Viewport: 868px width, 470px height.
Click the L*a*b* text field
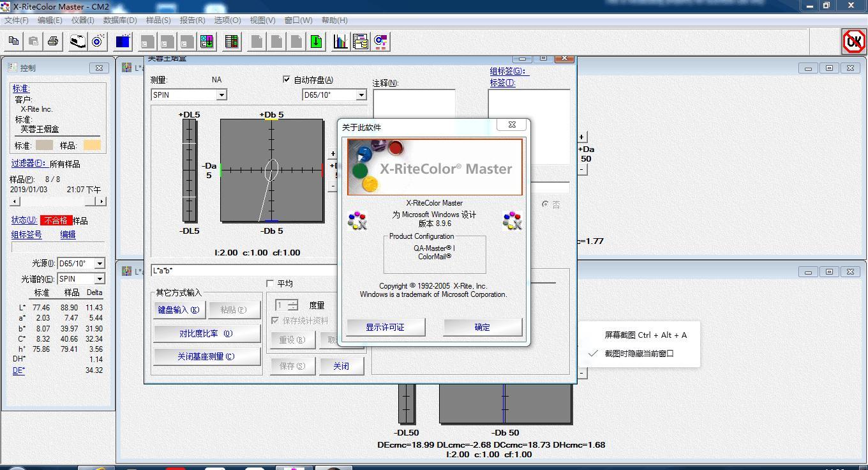pyautogui.click(x=244, y=271)
